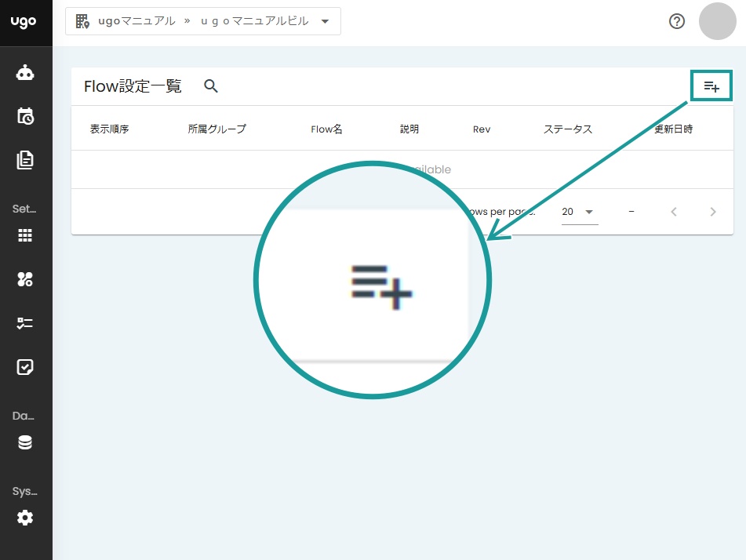Open the task-check icon in the sidebar

26,366
